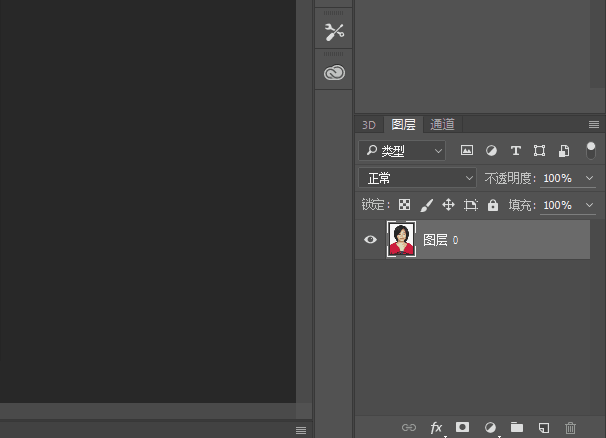The image size is (606, 438).
Task: Toggle the layer filtering switch
Action: click(591, 150)
